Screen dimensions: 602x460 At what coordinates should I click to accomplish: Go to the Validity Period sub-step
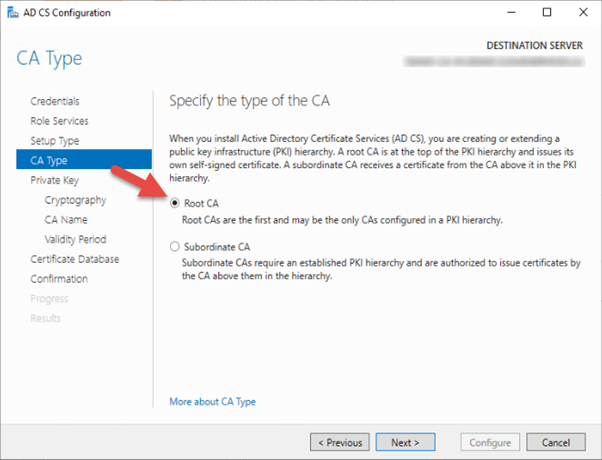(x=75, y=239)
